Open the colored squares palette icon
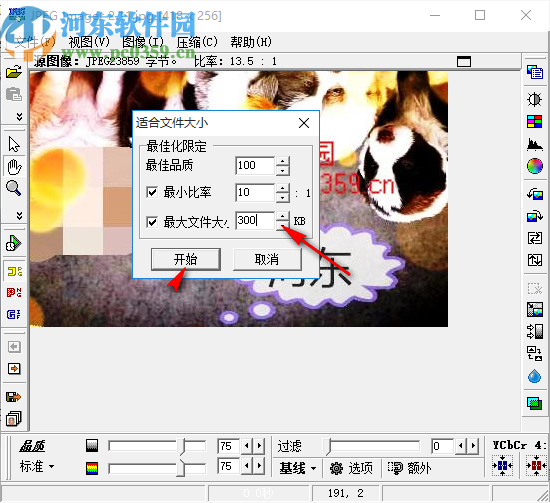 (535, 122)
